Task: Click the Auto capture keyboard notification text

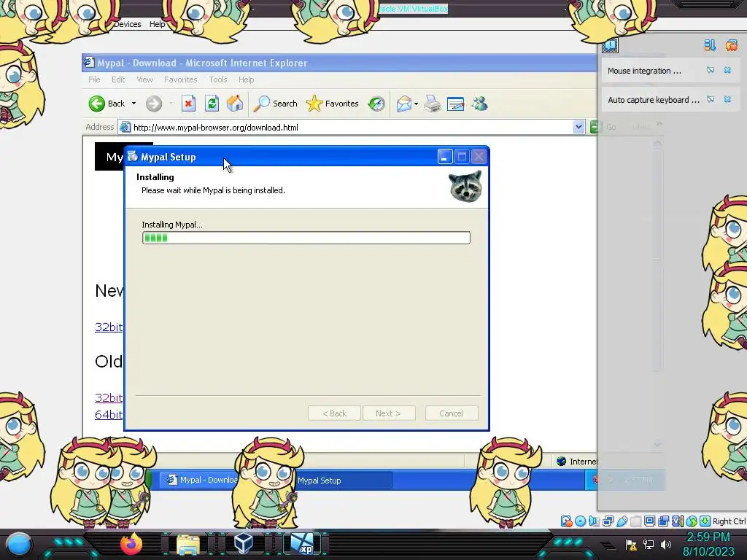Action: [x=654, y=100]
